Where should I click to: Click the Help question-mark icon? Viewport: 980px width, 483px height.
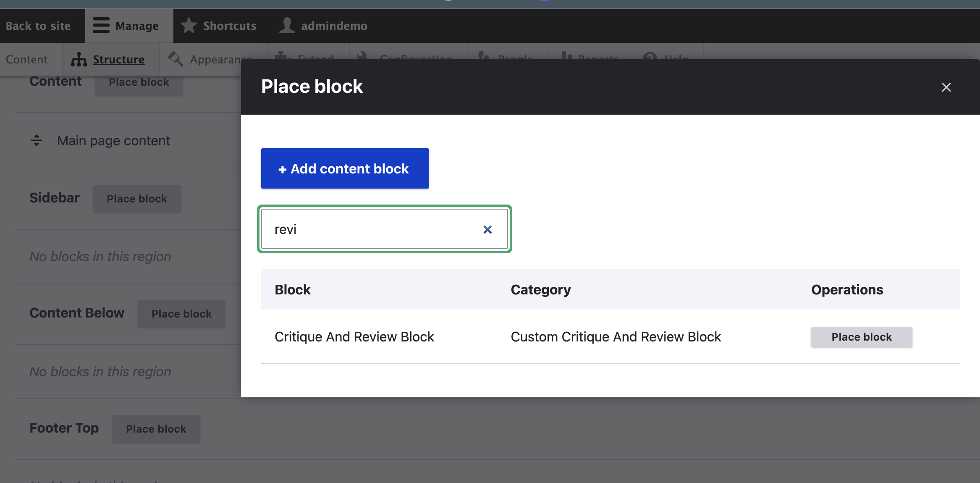point(650,58)
